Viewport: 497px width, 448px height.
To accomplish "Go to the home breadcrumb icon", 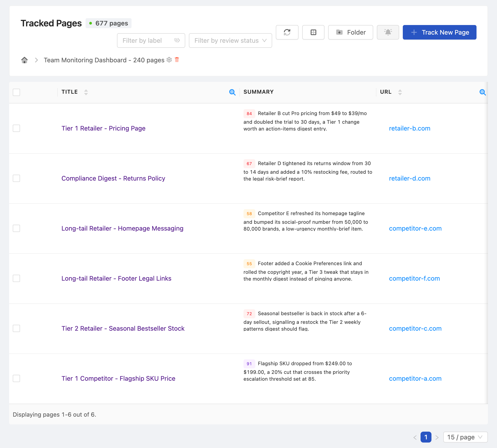I will [x=24, y=60].
